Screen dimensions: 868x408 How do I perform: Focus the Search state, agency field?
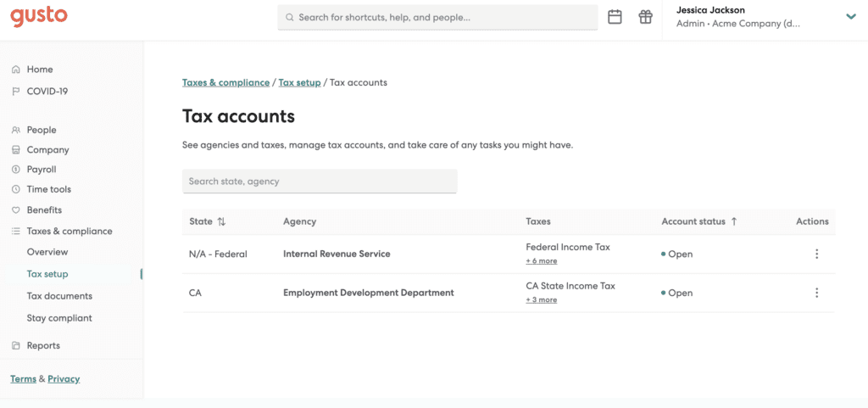coord(319,181)
